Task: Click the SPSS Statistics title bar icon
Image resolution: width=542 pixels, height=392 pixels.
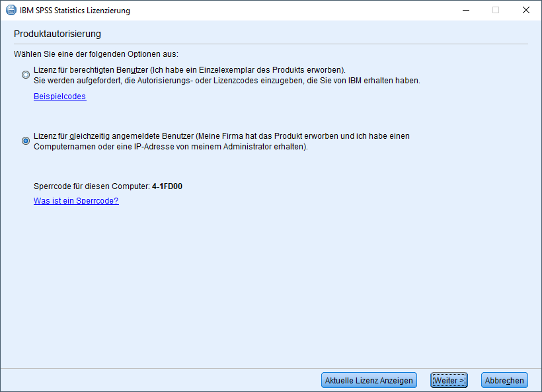Action: [x=11, y=10]
